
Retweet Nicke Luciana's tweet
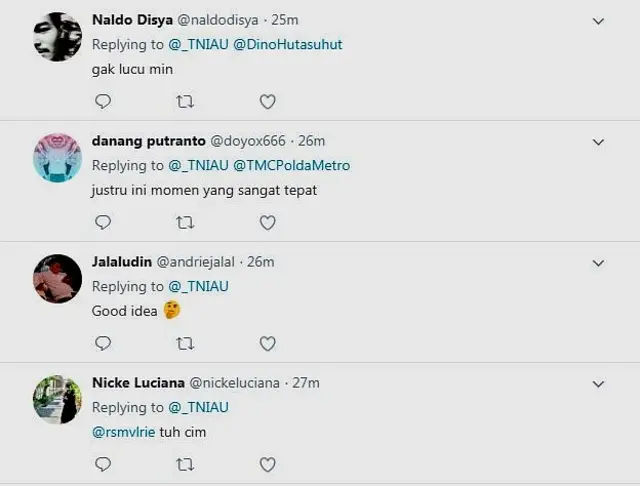point(185,464)
